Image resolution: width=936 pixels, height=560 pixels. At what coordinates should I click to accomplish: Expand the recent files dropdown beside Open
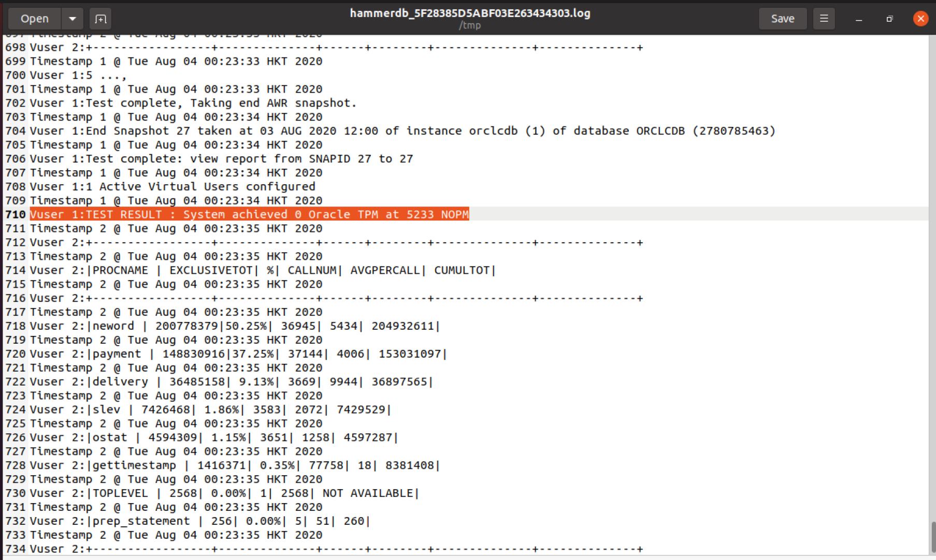[73, 19]
